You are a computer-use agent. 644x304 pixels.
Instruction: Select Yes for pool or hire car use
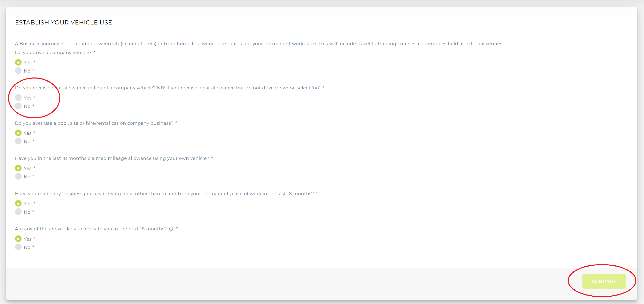point(18,133)
